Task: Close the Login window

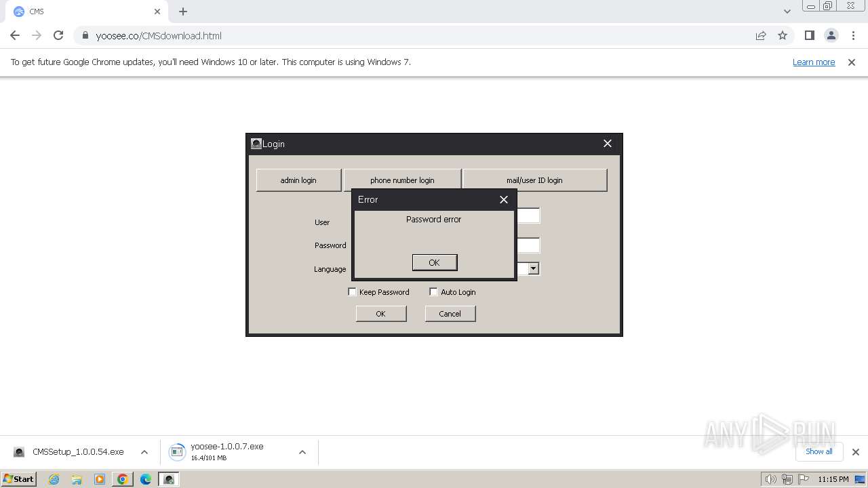Action: tap(608, 144)
